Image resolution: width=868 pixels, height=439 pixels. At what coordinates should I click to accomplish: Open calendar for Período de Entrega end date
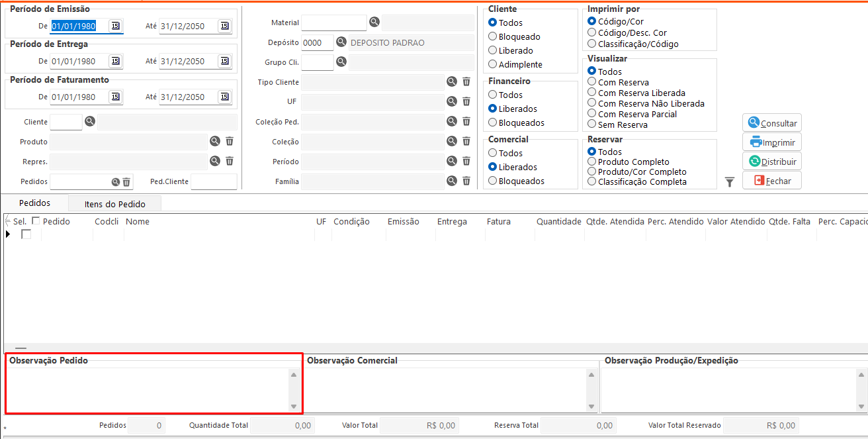224,62
